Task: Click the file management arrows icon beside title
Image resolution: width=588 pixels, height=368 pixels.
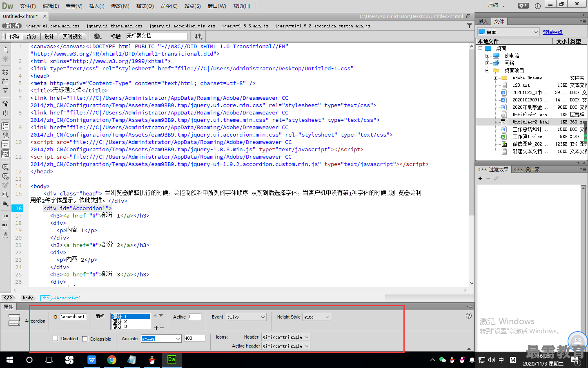Action: (198, 36)
